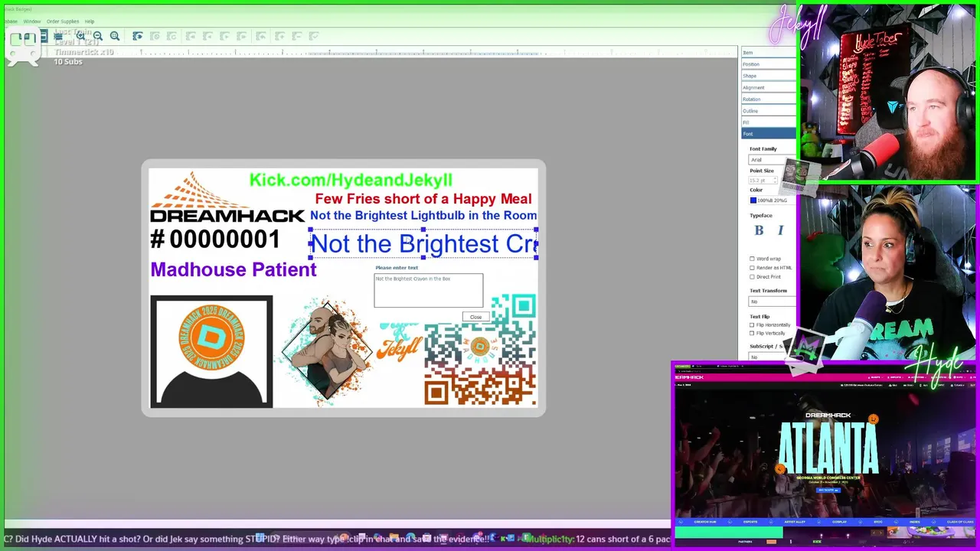Viewport: 980px width, 551px height.
Task: Toggle Bold typeface
Action: (x=759, y=230)
